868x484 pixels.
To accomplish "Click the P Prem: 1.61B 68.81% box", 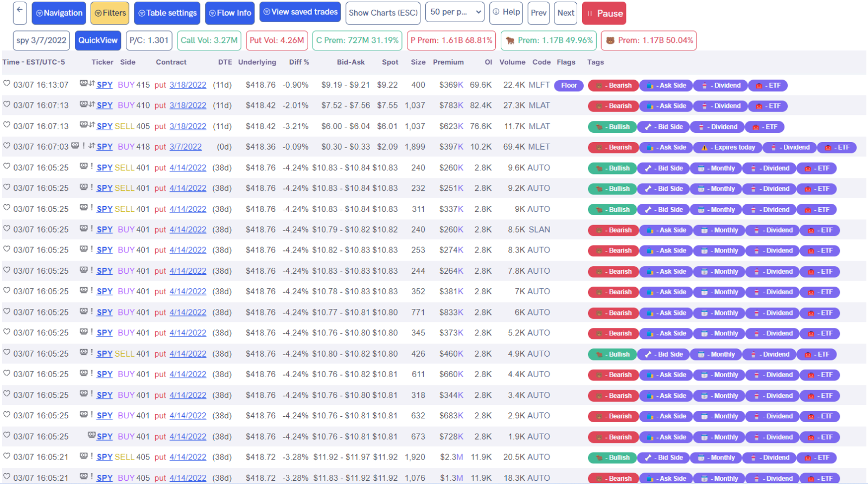I will [451, 40].
